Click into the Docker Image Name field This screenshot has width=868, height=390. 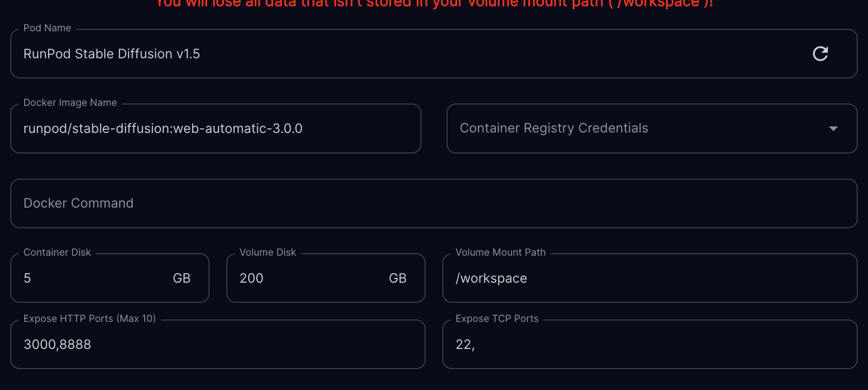(215, 129)
